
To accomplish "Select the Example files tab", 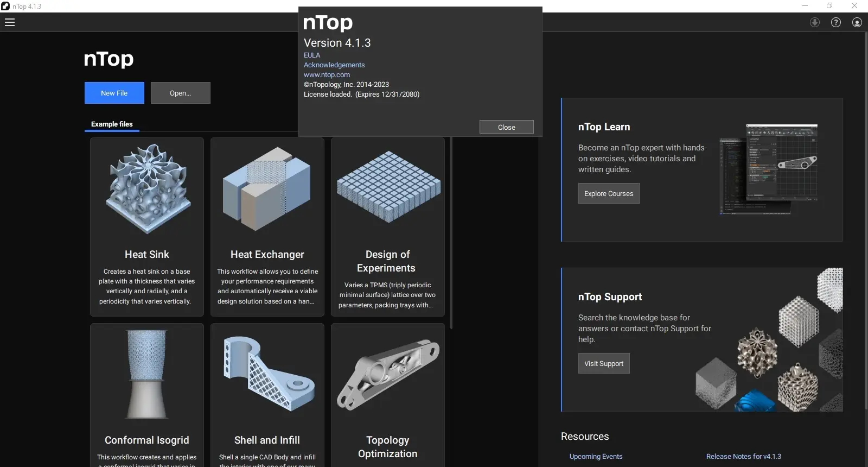I will point(112,124).
